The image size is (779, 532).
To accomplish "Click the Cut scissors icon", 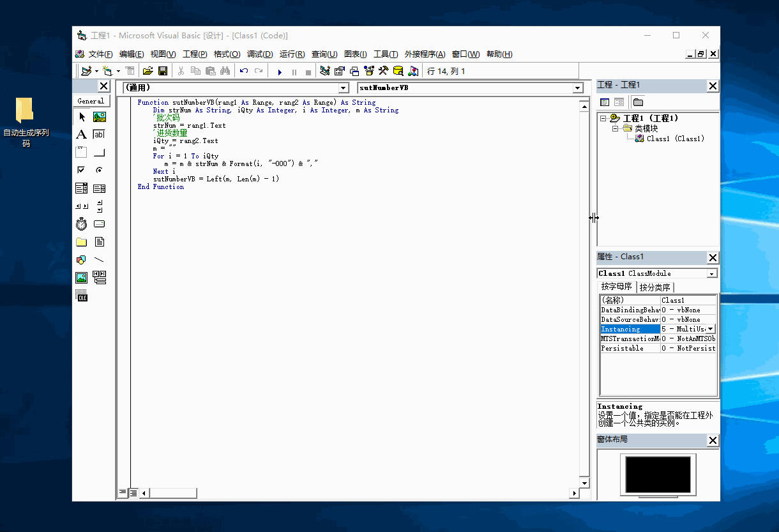I will pos(181,71).
